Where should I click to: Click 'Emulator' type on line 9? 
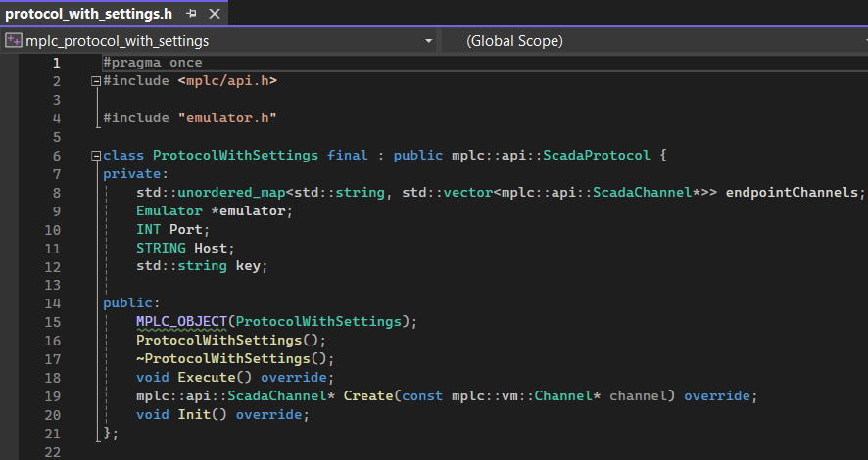169,210
